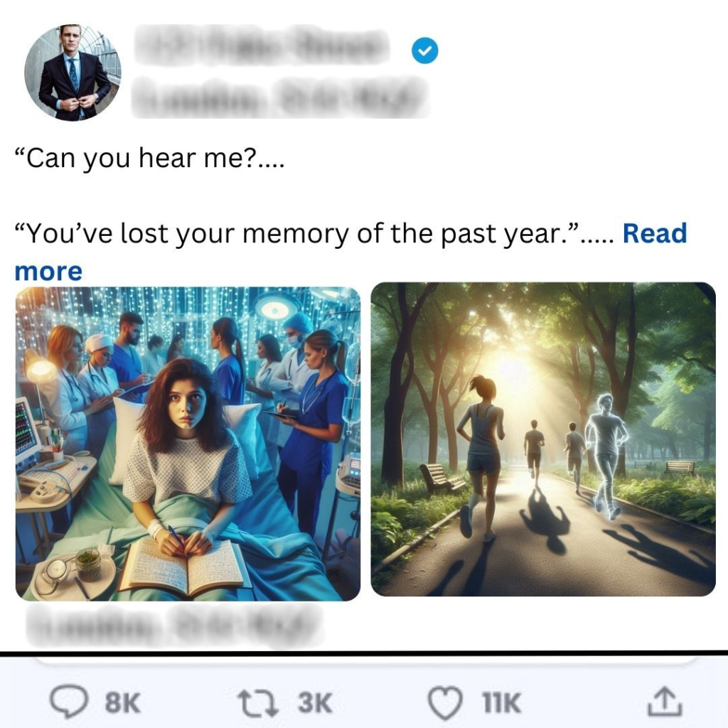Tap the share upload arrow icon

pos(665,702)
